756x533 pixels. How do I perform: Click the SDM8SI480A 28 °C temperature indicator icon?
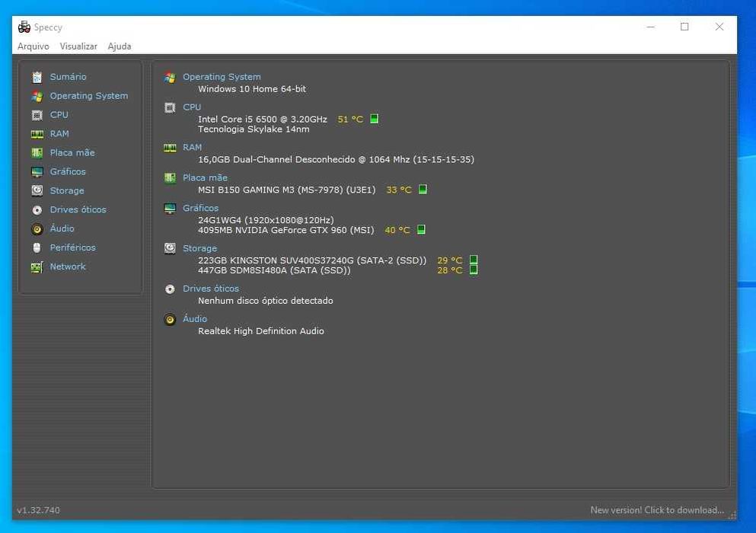[x=474, y=270]
